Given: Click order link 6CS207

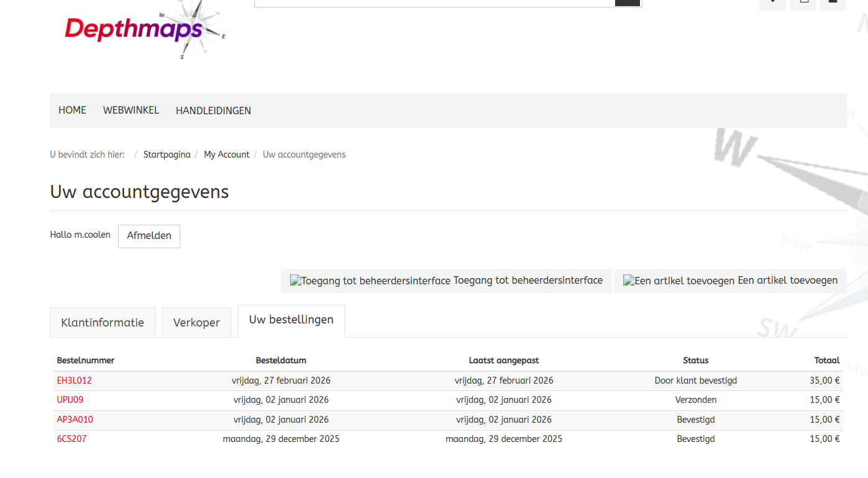Looking at the screenshot, I should point(71,439).
